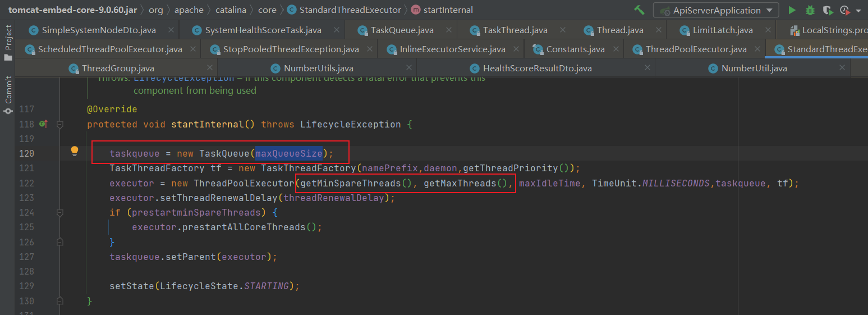Start debugging with the green bug icon
Screen dimensions: 868x315
click(x=810, y=10)
